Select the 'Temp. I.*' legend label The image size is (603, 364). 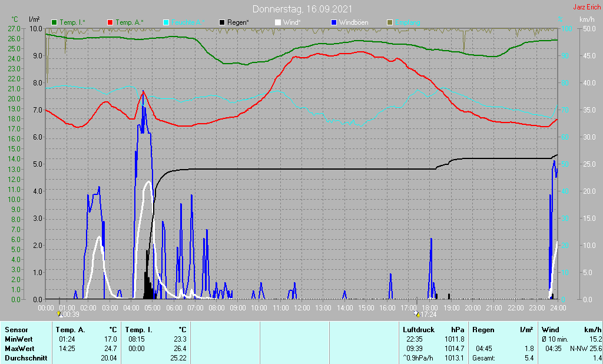[x=72, y=22]
